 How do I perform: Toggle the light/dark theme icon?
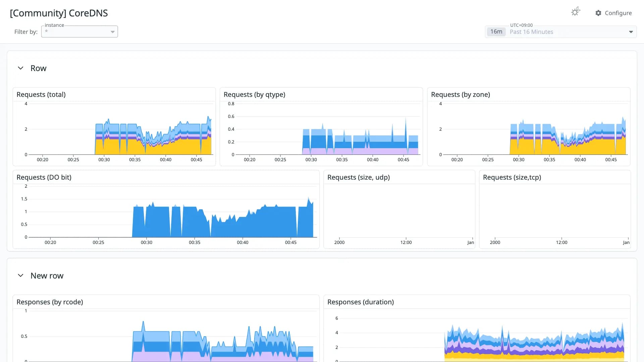(x=576, y=12)
